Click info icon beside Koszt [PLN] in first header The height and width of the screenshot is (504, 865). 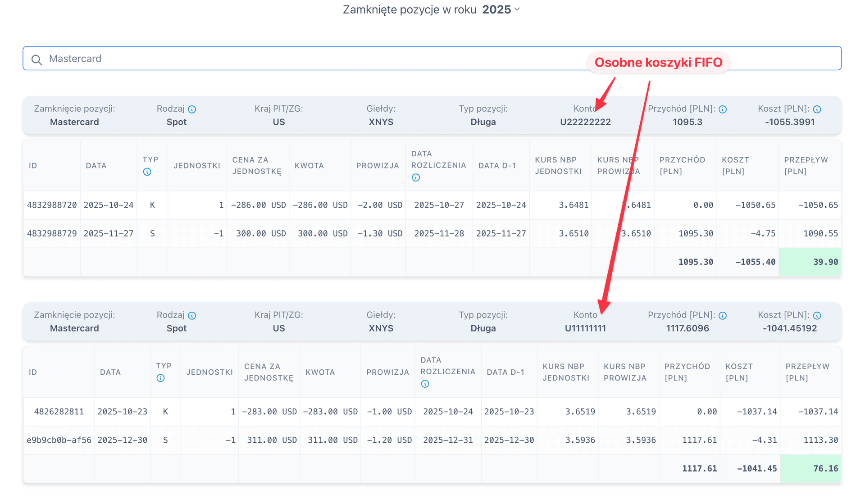(817, 109)
